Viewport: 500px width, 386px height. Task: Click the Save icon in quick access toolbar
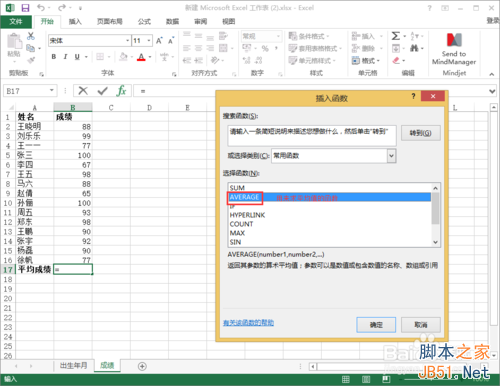(25, 8)
